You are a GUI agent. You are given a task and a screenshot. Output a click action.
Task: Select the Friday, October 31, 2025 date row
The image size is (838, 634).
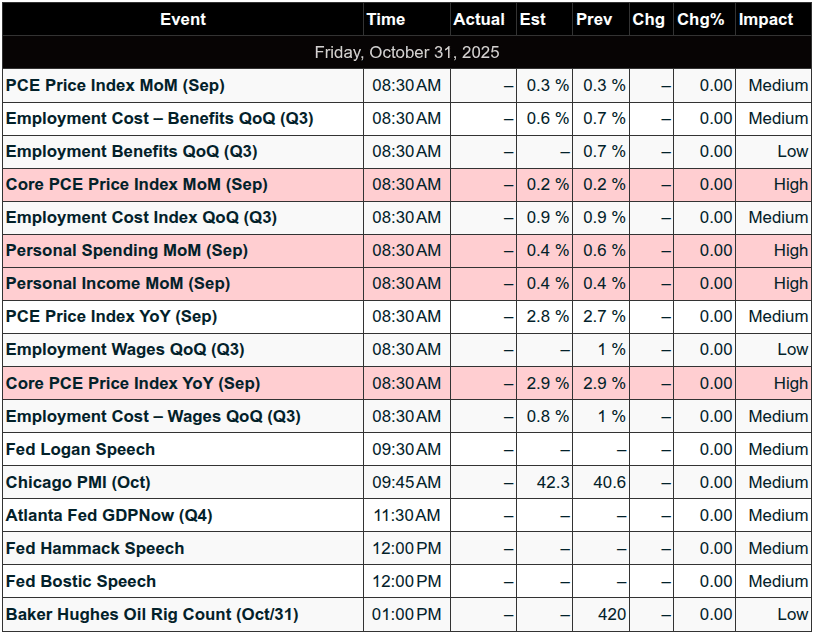point(406,52)
